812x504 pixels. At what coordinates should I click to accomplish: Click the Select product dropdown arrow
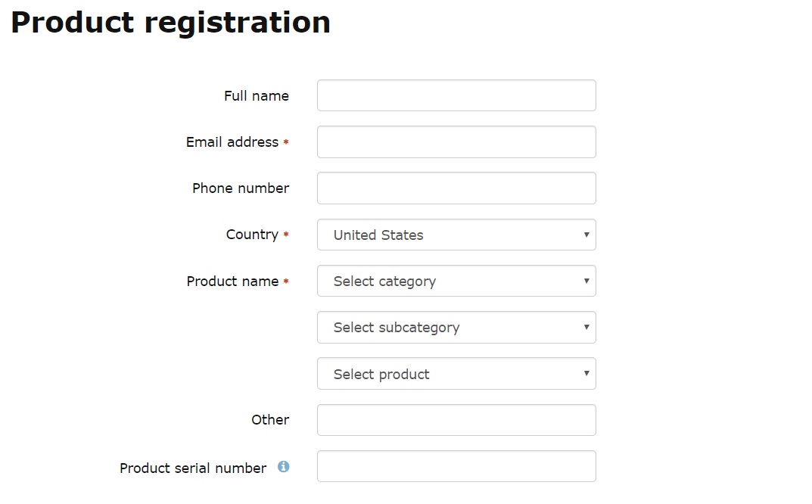(x=586, y=373)
